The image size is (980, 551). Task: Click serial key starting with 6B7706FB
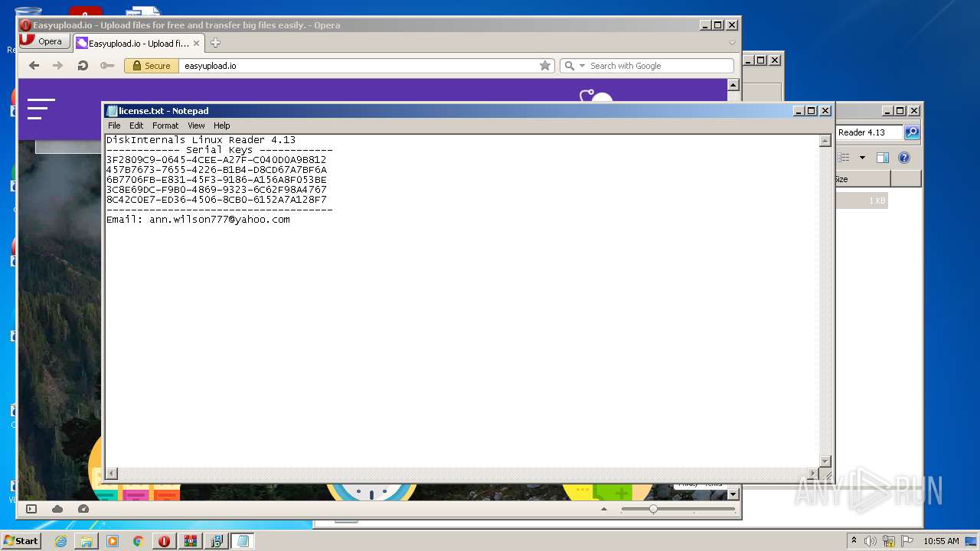(x=217, y=180)
